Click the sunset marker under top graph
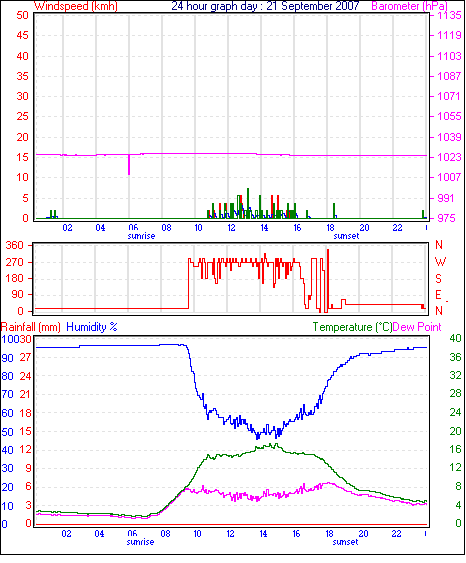 [x=346, y=236]
